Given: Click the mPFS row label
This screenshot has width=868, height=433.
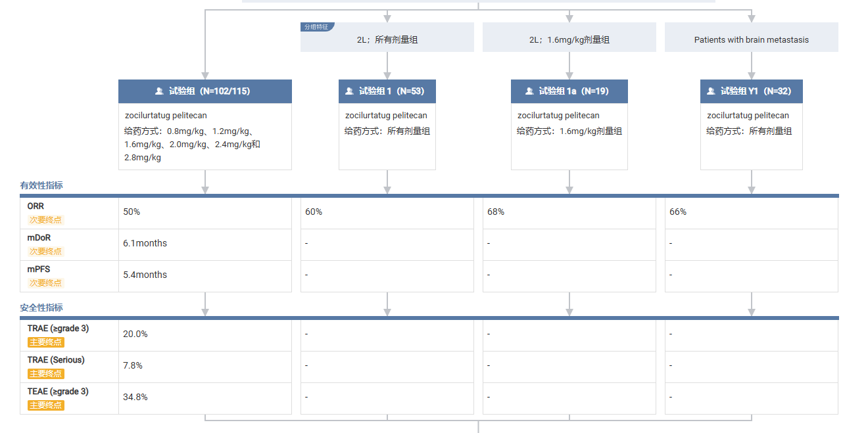Looking at the screenshot, I should [38, 269].
